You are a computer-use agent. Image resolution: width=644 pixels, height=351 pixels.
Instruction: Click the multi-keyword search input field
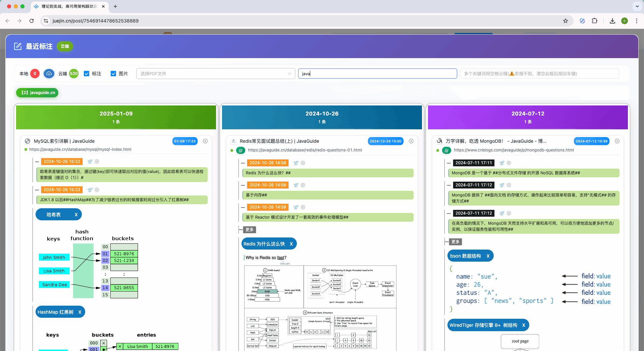539,74
